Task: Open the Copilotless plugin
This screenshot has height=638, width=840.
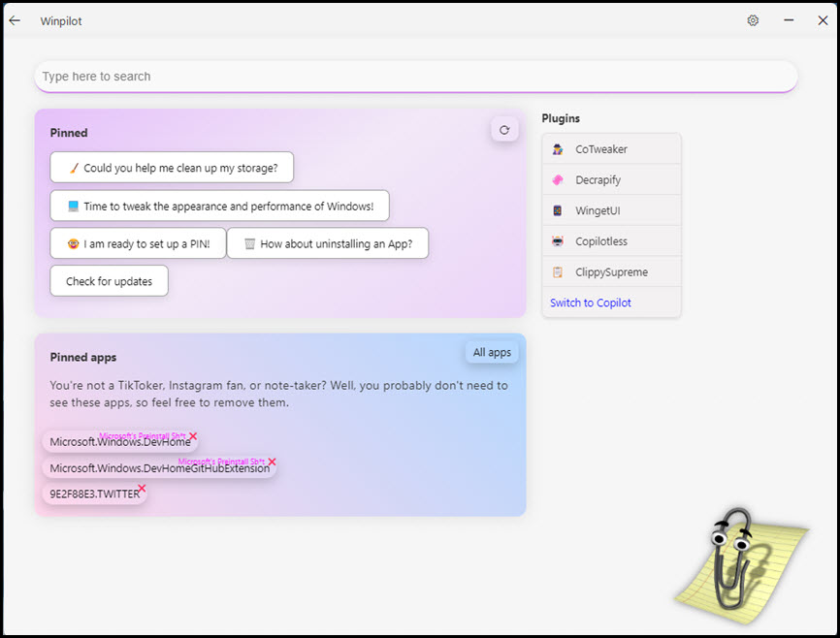Action: [x=611, y=241]
